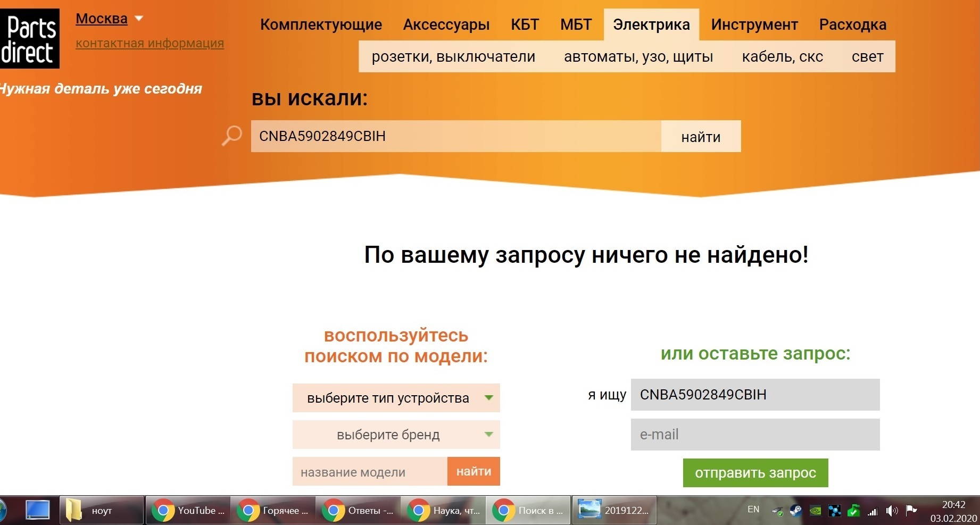Open the 2019122 image viewer taskbar item
980x525 pixels.
[x=614, y=511]
